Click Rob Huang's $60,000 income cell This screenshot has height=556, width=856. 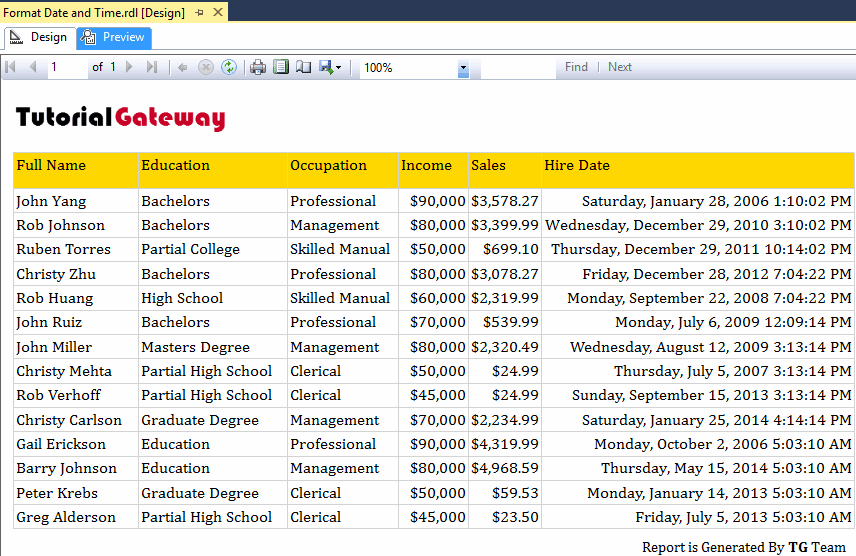[433, 298]
